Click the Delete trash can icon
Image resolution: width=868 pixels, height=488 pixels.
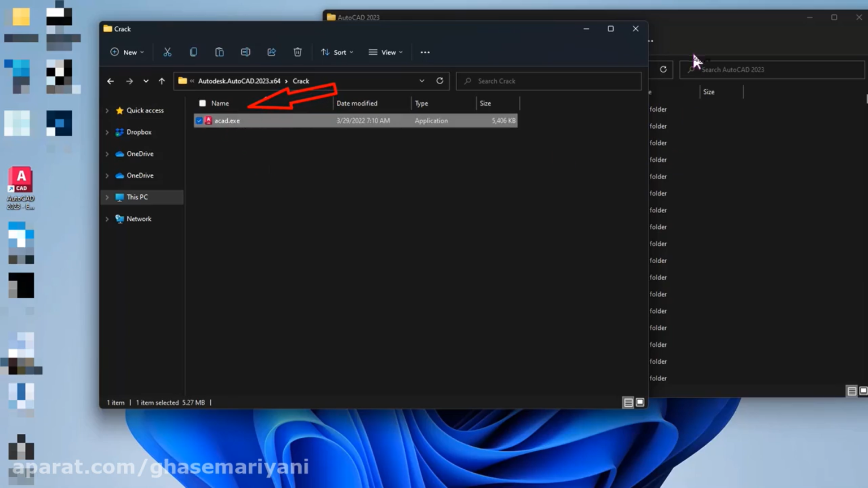297,52
